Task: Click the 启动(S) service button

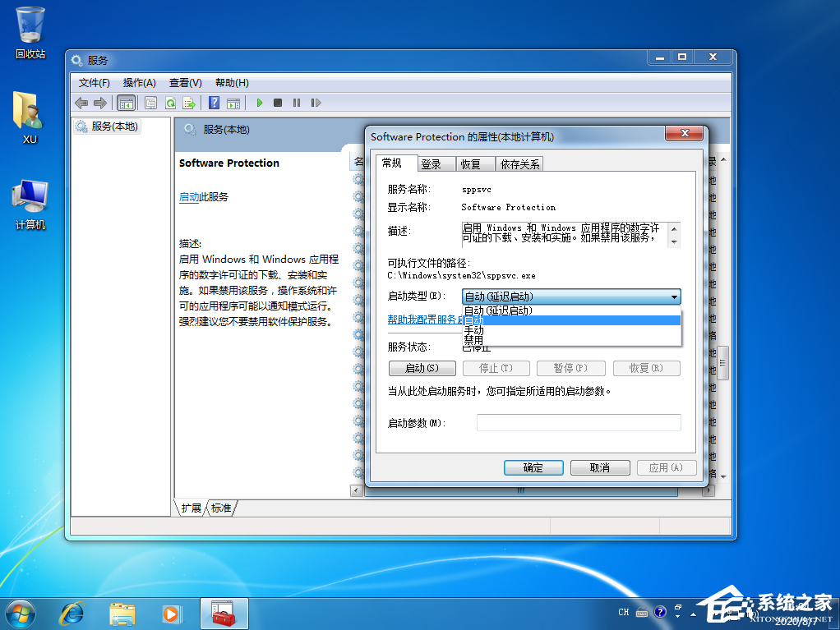Action: [422, 368]
